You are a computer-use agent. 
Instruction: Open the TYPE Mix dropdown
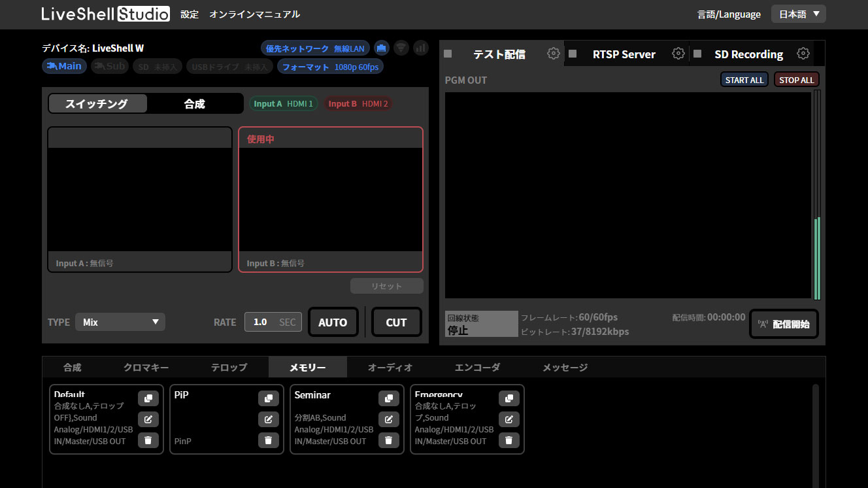point(120,322)
